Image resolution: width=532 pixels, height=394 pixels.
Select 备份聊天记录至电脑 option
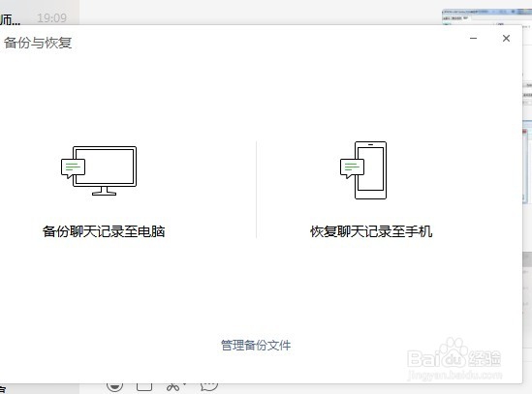pos(104,231)
